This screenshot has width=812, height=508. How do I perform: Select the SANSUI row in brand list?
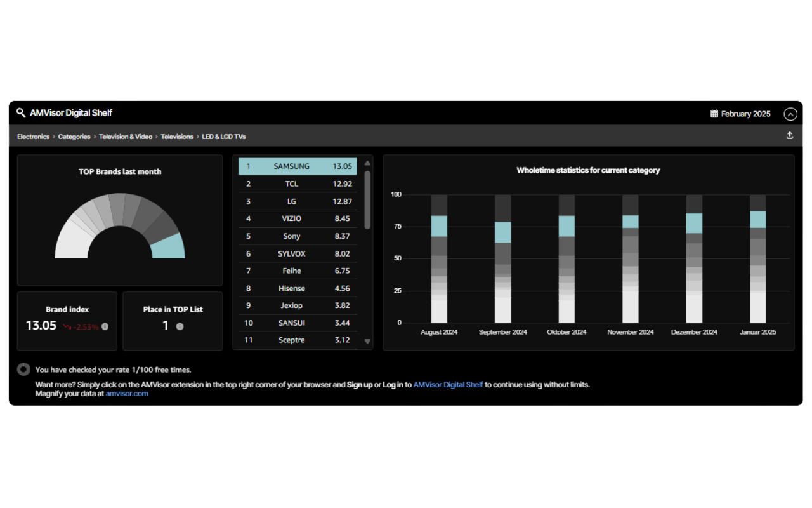[298, 323]
